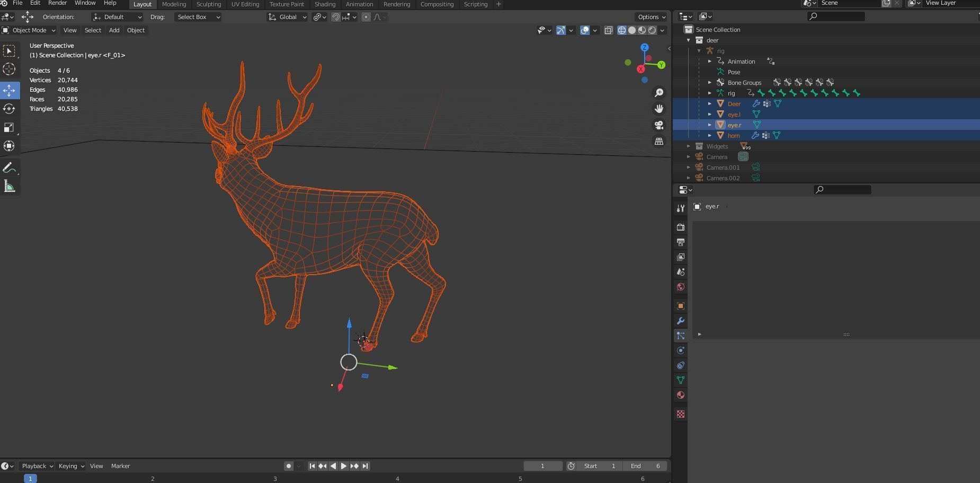Open the viewport shading options arrow
This screenshot has width=980, height=483.
coord(662,30)
